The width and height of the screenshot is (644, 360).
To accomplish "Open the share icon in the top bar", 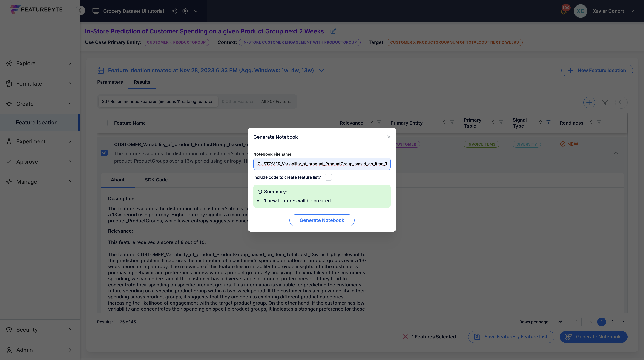I will [174, 11].
